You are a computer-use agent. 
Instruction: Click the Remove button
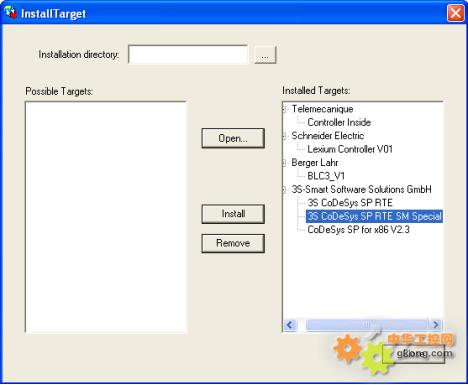[x=233, y=243]
